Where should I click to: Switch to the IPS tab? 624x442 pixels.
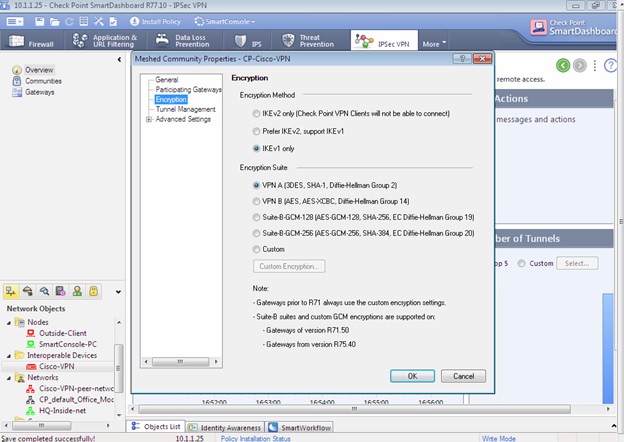click(248, 41)
